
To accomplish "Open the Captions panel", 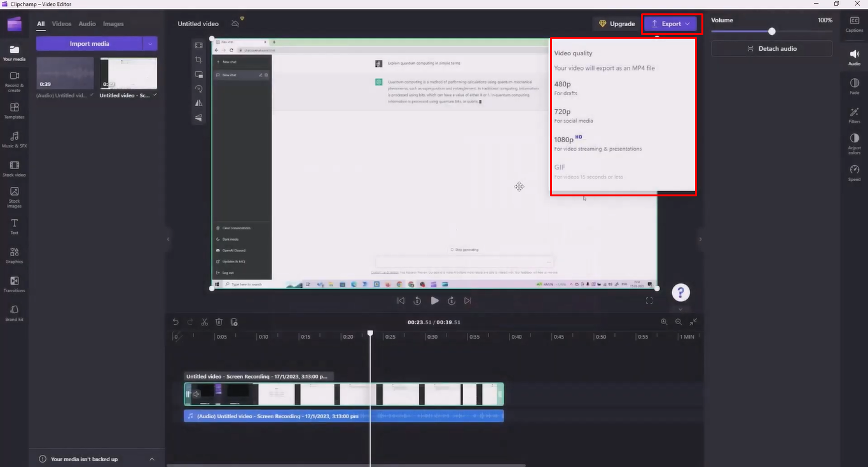I will [854, 25].
